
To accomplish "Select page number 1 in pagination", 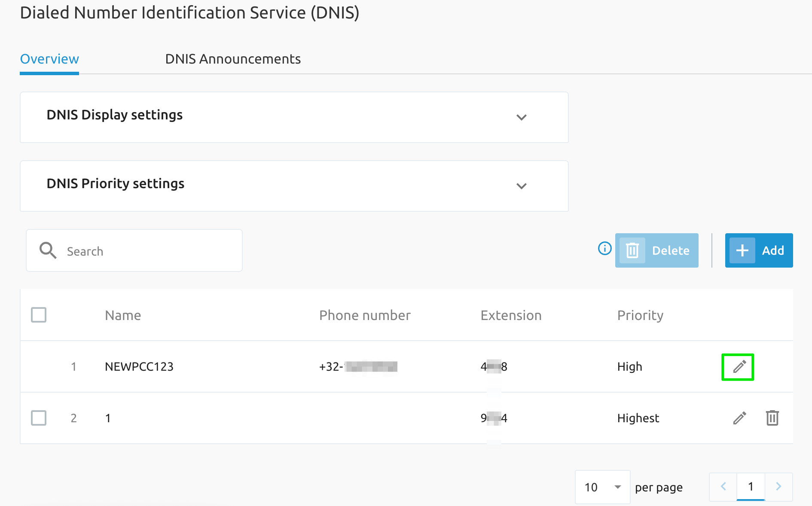I will click(751, 487).
